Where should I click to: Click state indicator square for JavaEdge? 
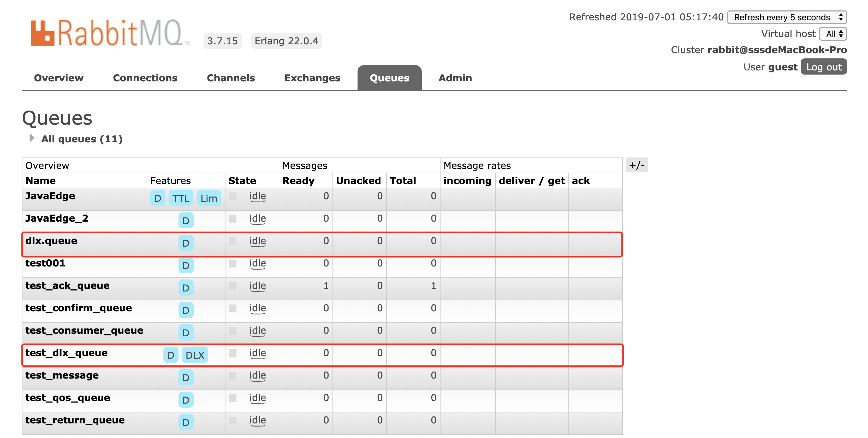coord(232,196)
